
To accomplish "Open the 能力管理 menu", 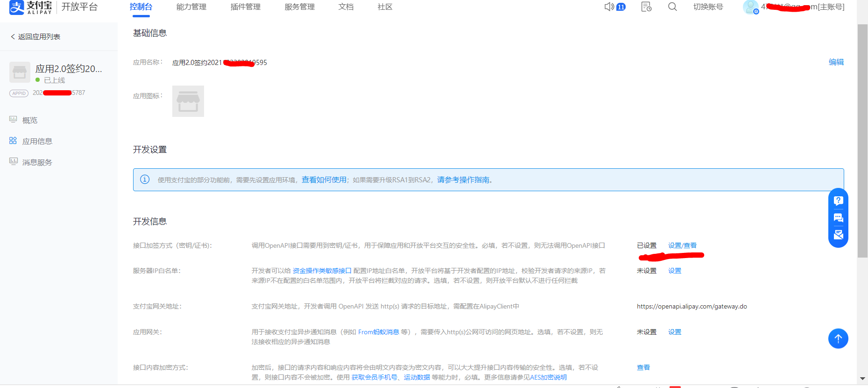I will (x=191, y=7).
